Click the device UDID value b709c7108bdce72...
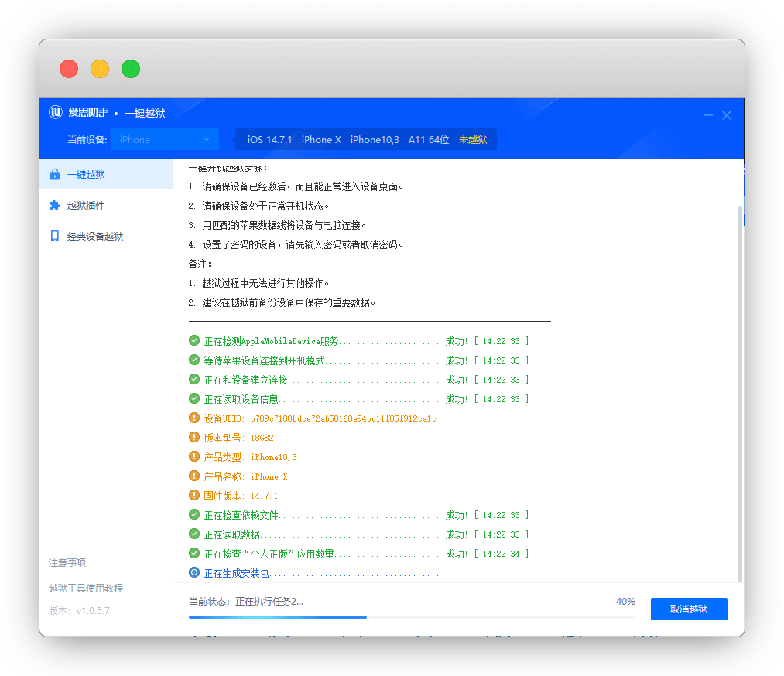The image size is (784, 676). pyautogui.click(x=344, y=418)
